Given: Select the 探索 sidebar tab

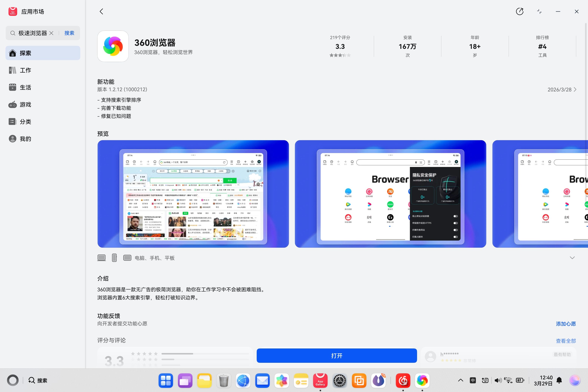Looking at the screenshot, I should click(43, 53).
